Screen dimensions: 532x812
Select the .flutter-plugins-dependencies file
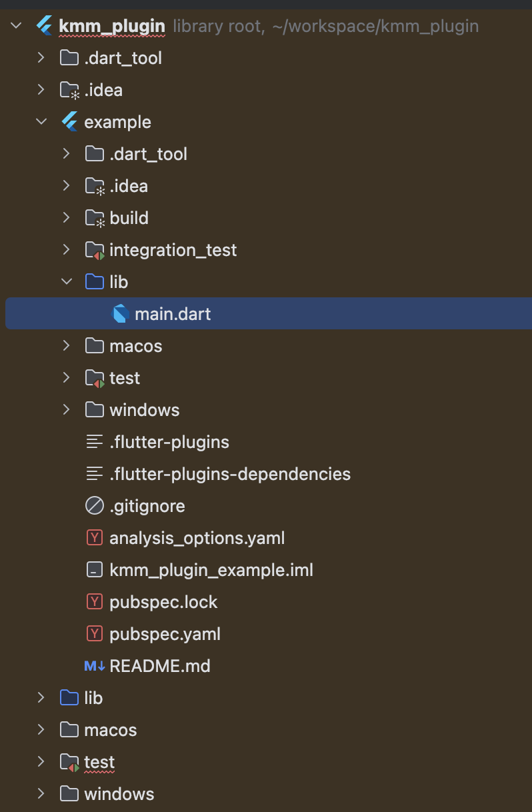pos(230,474)
